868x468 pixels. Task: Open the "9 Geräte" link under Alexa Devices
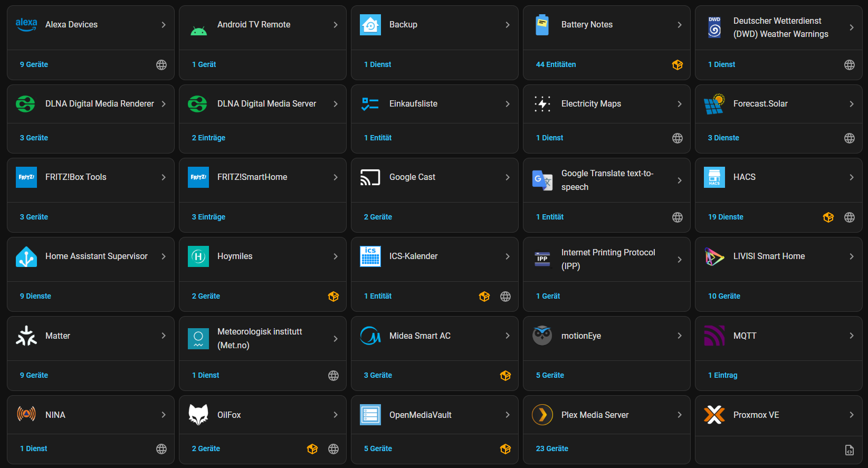[x=34, y=64]
